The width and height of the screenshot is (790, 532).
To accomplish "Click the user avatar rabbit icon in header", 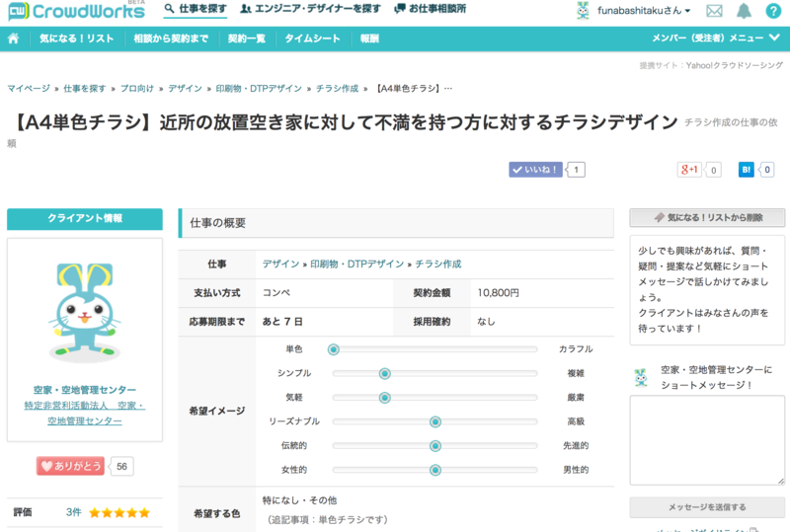I will [x=583, y=11].
